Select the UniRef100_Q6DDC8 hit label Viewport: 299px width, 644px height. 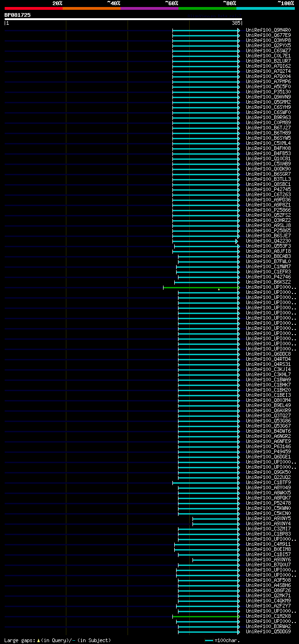click(268, 354)
